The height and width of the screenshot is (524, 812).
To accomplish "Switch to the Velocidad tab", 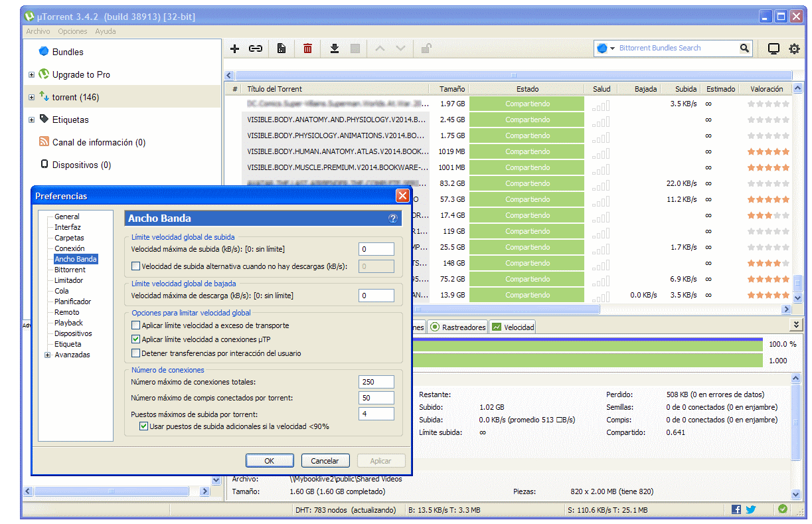I will pos(513,327).
